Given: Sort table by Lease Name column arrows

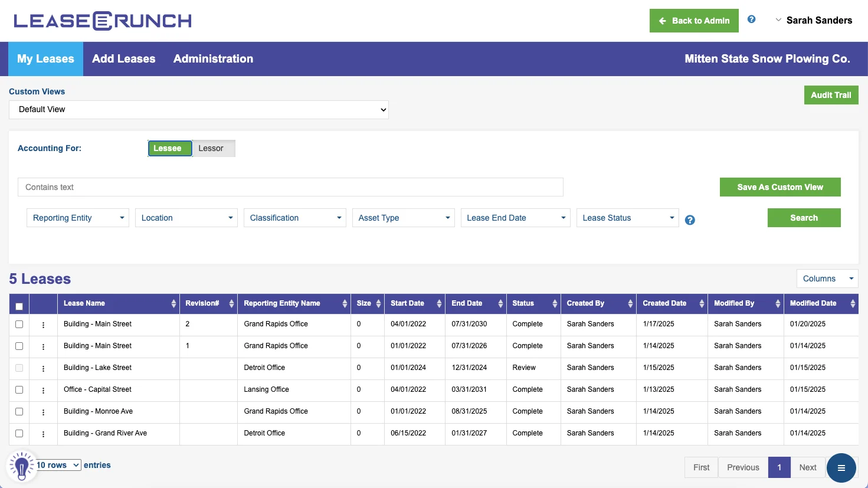Looking at the screenshot, I should pyautogui.click(x=173, y=303).
